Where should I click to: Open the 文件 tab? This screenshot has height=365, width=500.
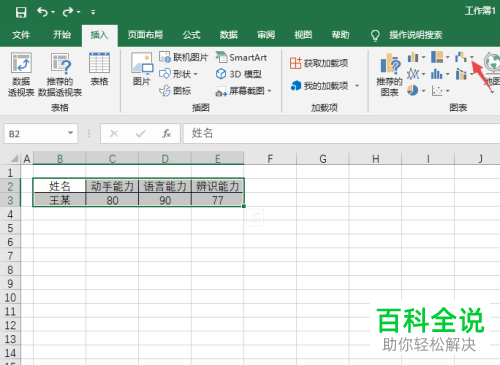pyautogui.click(x=21, y=35)
